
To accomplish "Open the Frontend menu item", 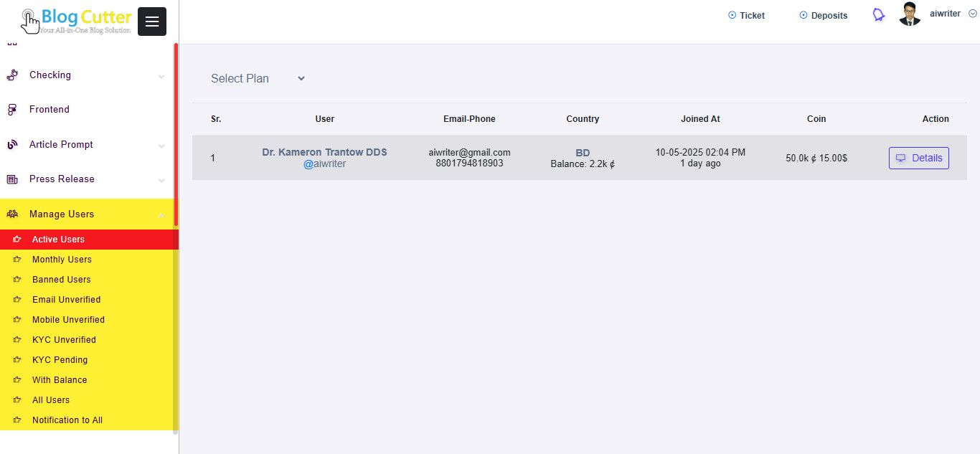I will (86, 110).
